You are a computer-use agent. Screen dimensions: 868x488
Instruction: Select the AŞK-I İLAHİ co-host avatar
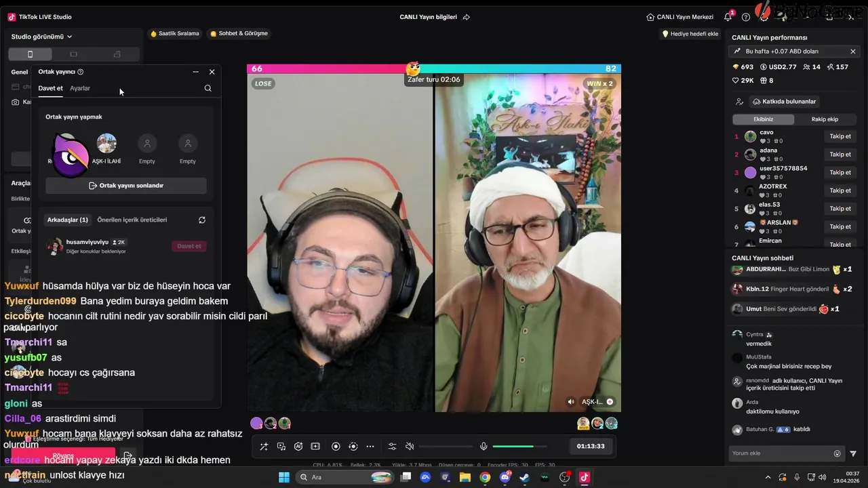tap(106, 144)
